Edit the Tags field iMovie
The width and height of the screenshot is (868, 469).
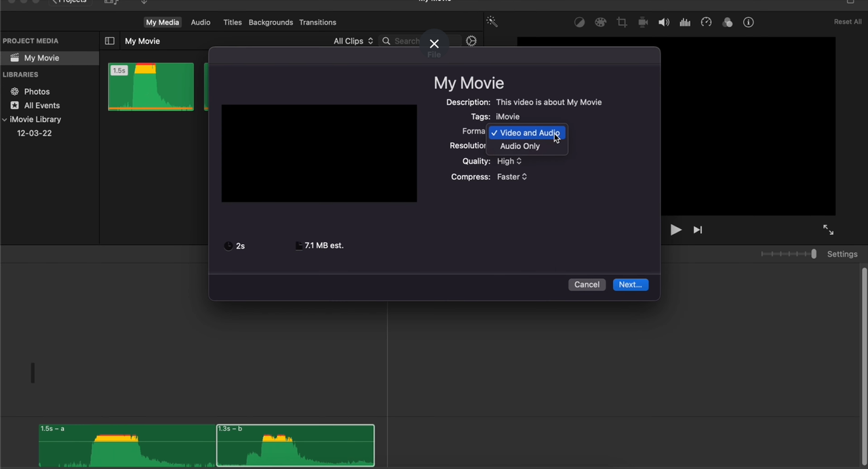[507, 117]
